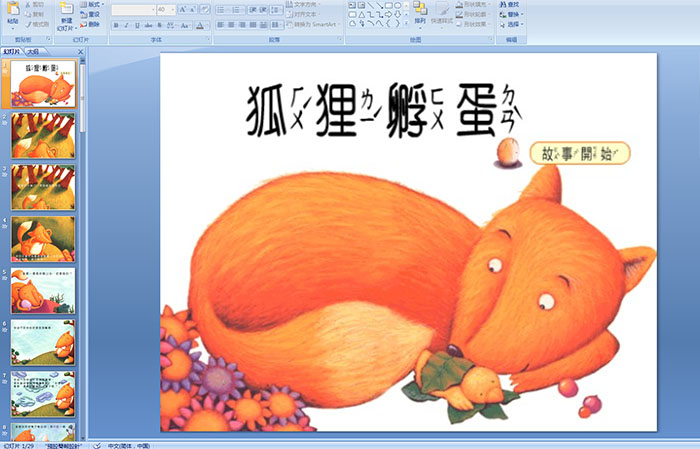This screenshot has width=700, height=449.
Task: Toggle Text Shadow (S) formatting
Action: [160, 25]
